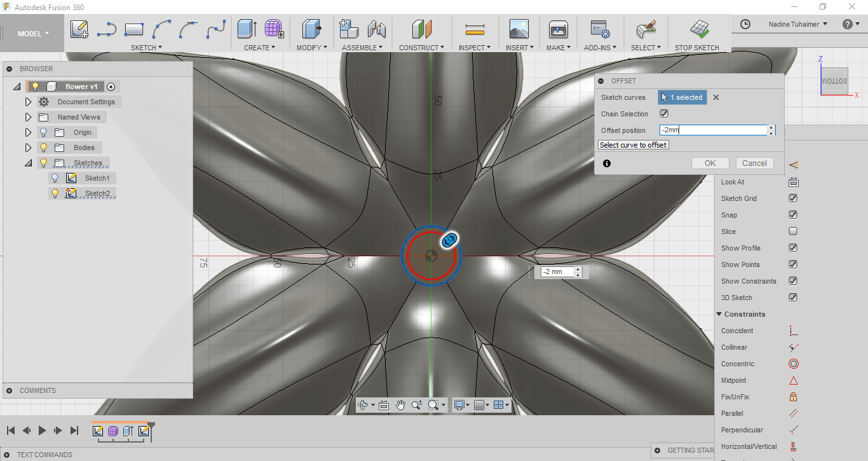Open the ASSEMBLE menu
Viewport: 868px width, 461px height.
tap(362, 48)
